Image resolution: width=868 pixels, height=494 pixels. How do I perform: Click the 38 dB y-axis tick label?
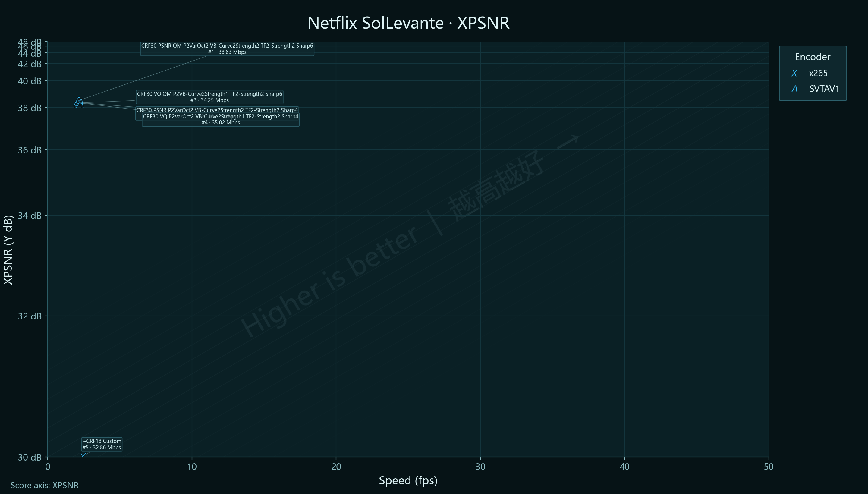[x=30, y=108]
